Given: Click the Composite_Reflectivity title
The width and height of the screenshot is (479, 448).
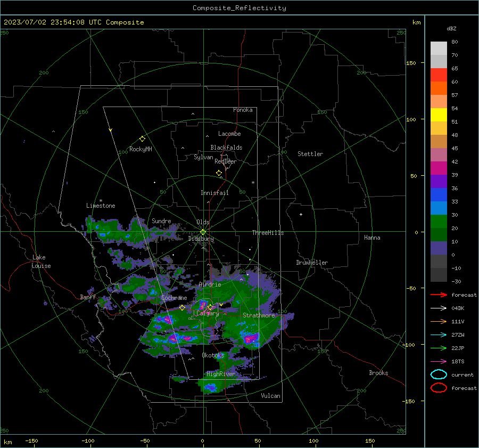Looking at the screenshot, I should point(240,8).
